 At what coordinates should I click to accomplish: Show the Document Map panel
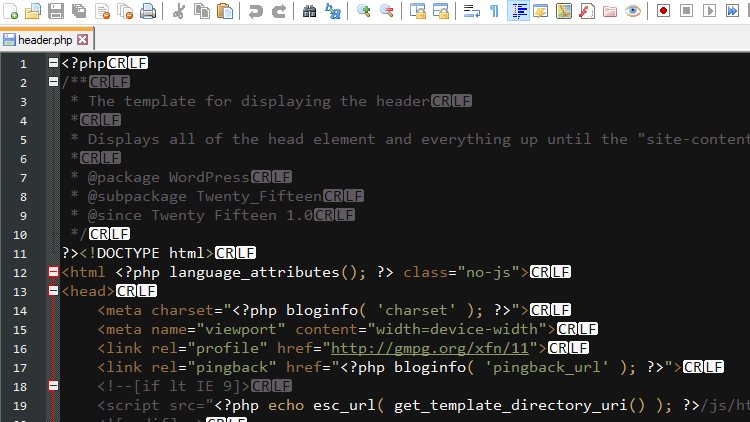pos(564,11)
